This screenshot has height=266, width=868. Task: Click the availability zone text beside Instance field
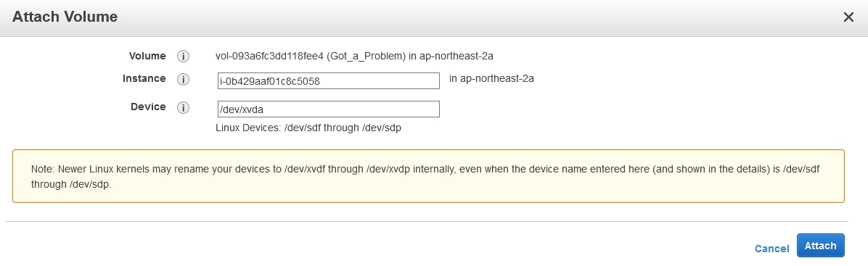click(491, 78)
